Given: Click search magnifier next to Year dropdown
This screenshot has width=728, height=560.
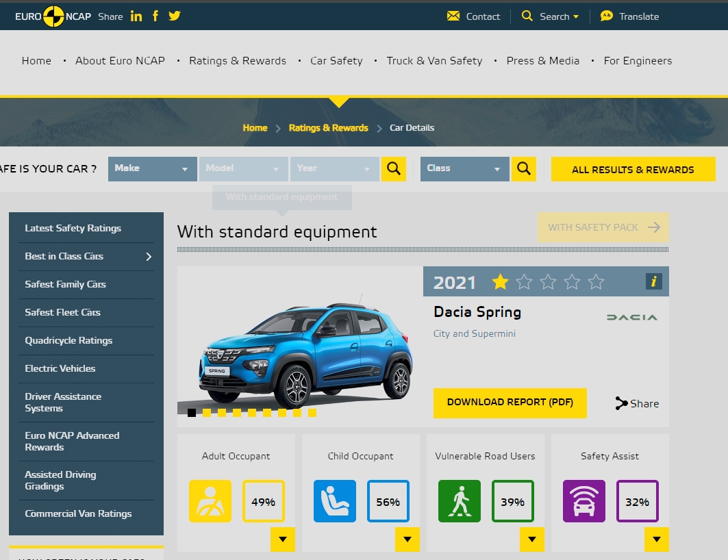Looking at the screenshot, I should (394, 169).
